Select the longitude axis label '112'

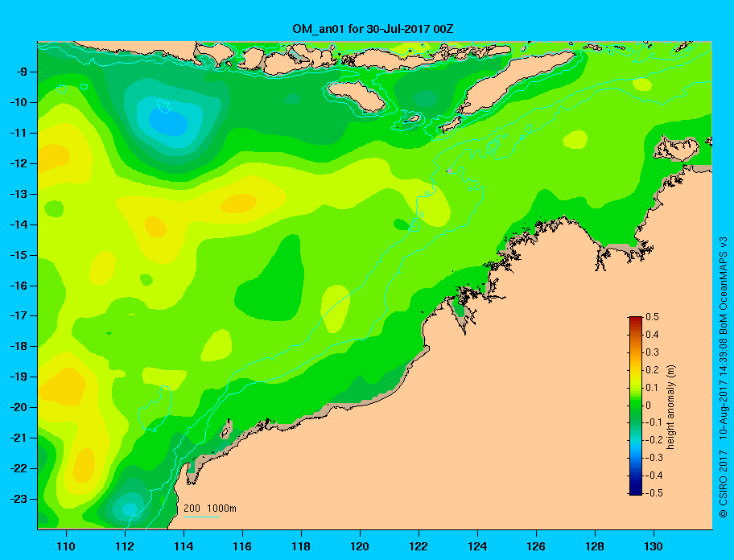(125, 546)
